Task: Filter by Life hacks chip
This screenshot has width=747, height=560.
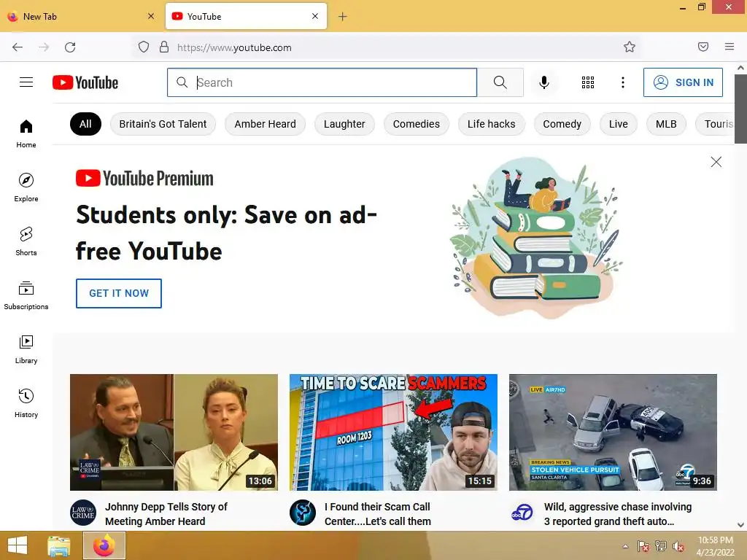Action: pyautogui.click(x=491, y=124)
